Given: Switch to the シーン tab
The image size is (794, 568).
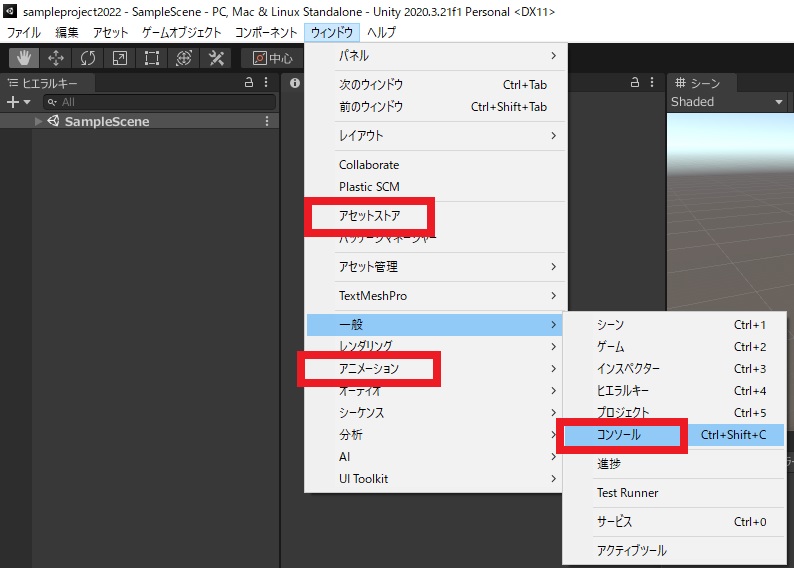Looking at the screenshot, I should (x=701, y=83).
